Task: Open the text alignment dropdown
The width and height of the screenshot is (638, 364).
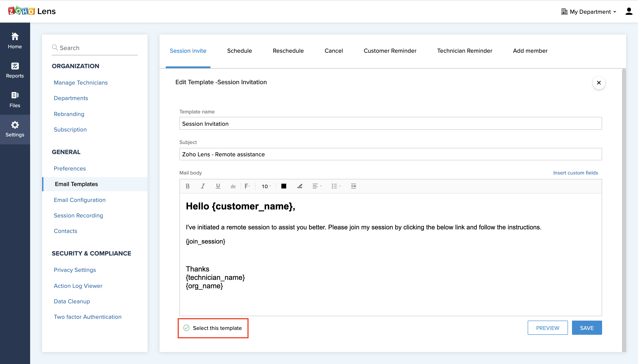Action: click(x=317, y=186)
